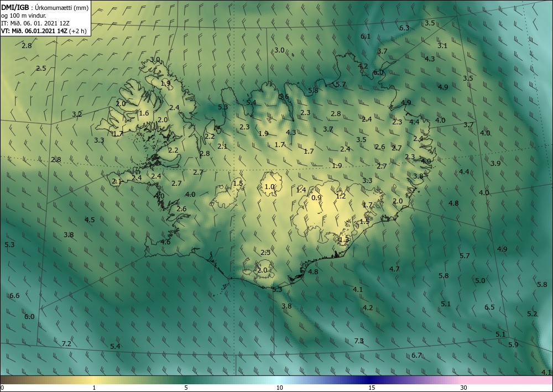Click the 3.1 precipitation value
Screen dimensions: 553x392
442,45
